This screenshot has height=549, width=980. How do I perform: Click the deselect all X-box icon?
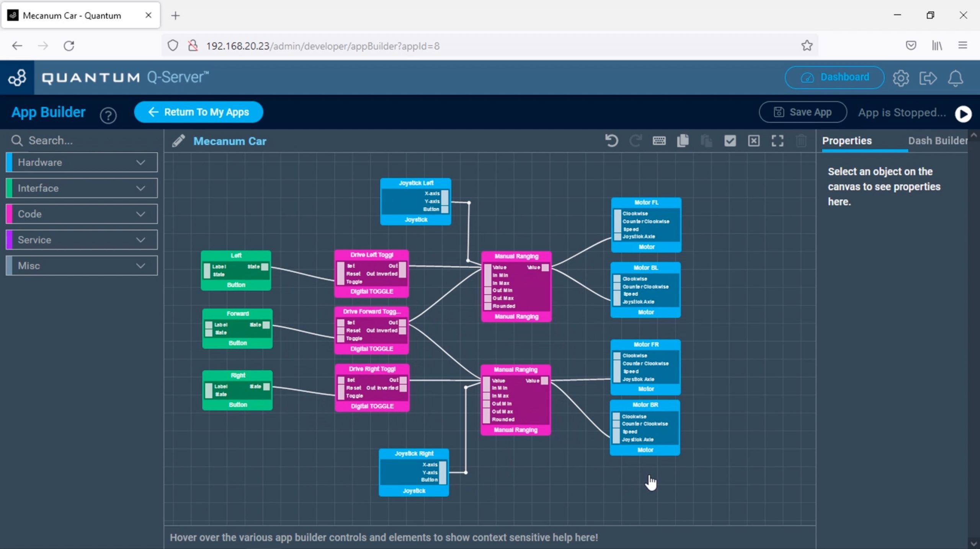point(753,141)
